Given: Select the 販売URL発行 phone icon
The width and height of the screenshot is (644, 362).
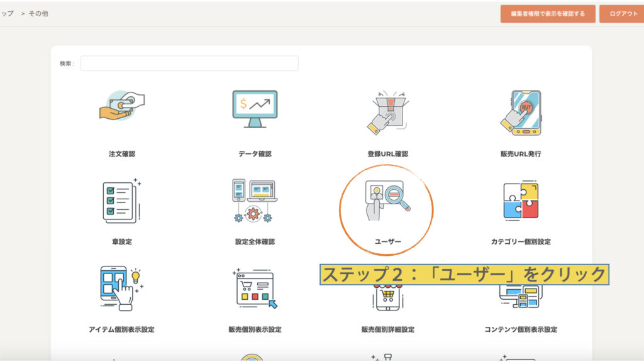Looking at the screenshot, I should click(x=521, y=111).
